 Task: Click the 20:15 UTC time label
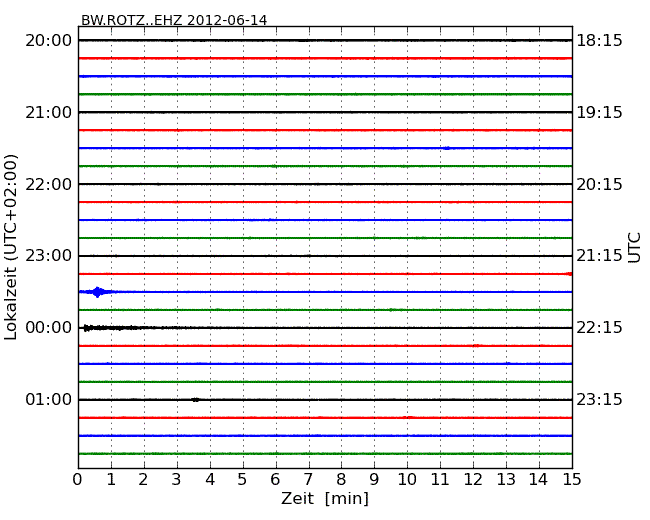click(x=599, y=184)
